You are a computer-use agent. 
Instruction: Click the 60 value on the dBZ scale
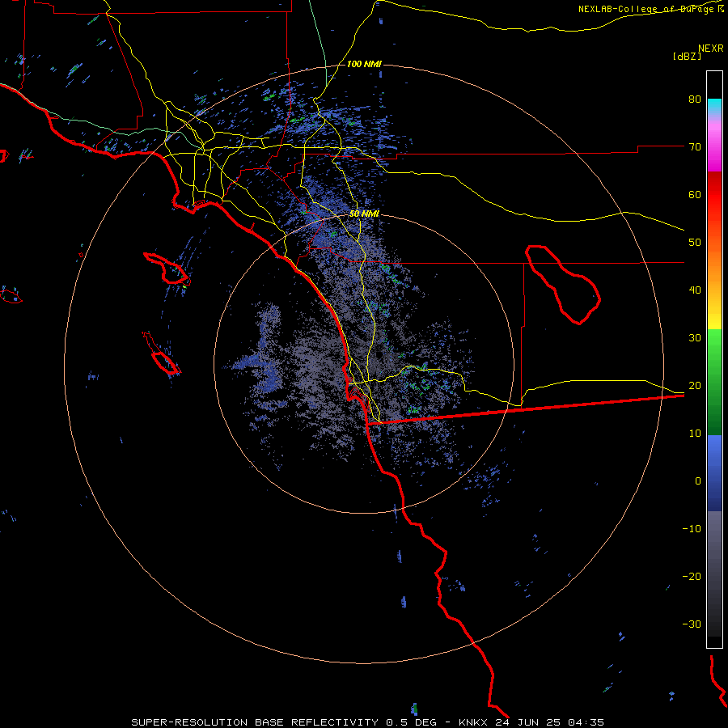(x=695, y=194)
